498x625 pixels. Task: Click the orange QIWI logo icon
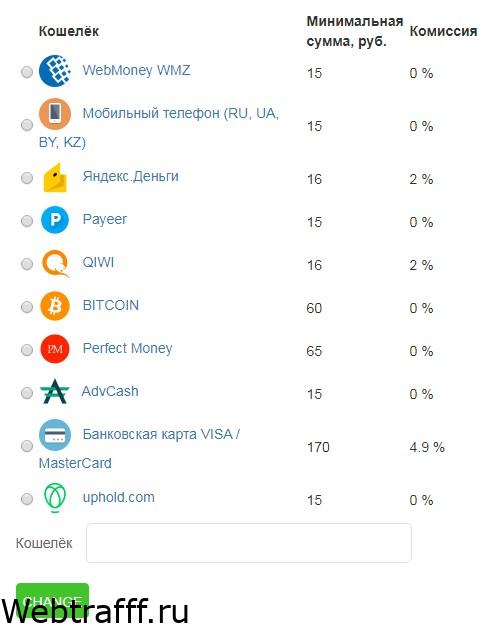point(55,263)
